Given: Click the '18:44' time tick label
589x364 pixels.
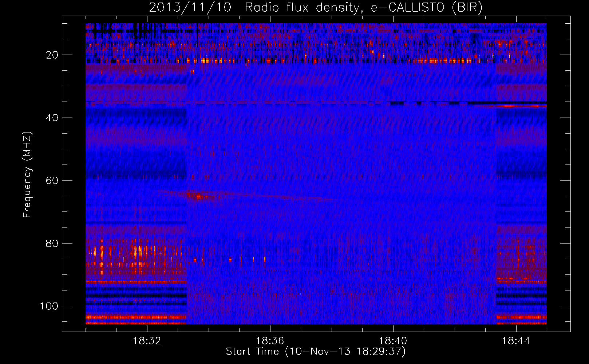Looking at the screenshot, I should click(516, 341).
